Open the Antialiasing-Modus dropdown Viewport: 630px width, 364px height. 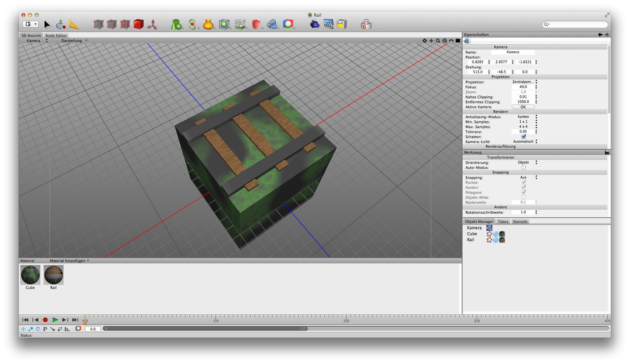tap(525, 117)
